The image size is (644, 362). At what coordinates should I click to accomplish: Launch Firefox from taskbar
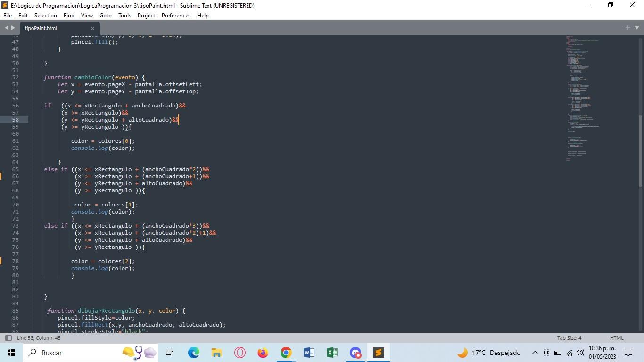pos(263,353)
